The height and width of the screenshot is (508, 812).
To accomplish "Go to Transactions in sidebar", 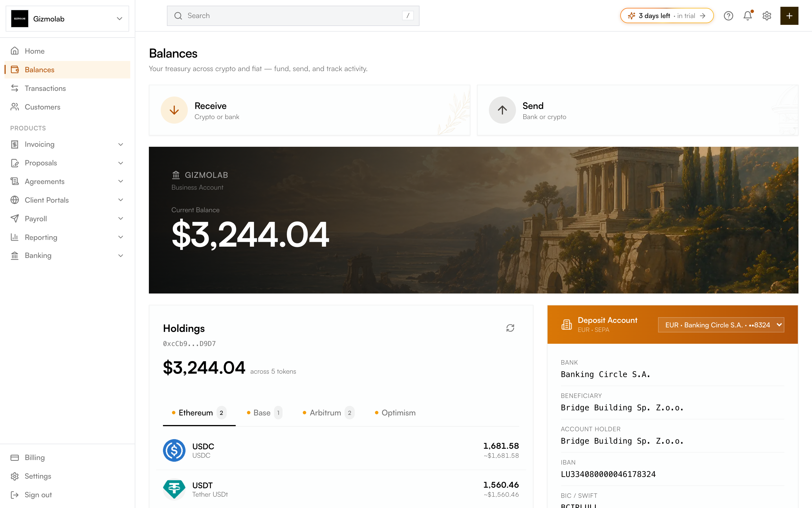I will point(67,88).
